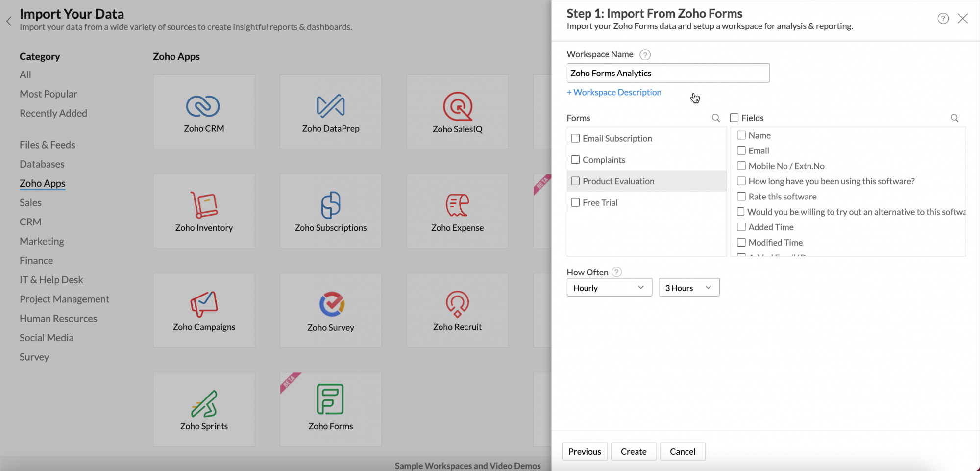Enable the Complaints form for import
The height and width of the screenshot is (471, 980).
[x=575, y=159]
